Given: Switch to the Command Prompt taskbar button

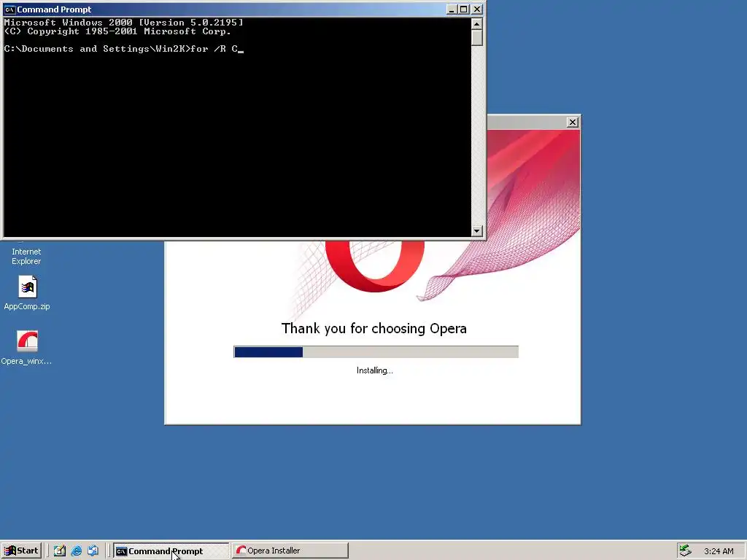Looking at the screenshot, I should [171, 551].
